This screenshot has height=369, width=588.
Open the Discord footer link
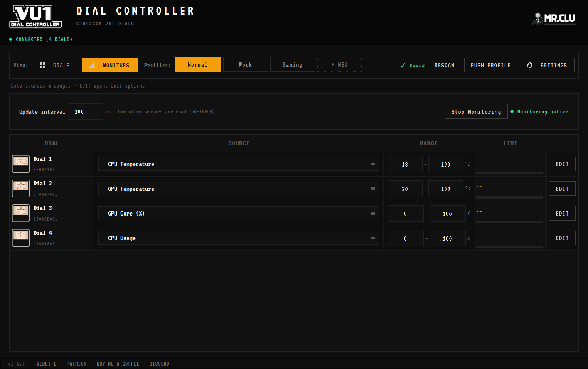coord(159,364)
